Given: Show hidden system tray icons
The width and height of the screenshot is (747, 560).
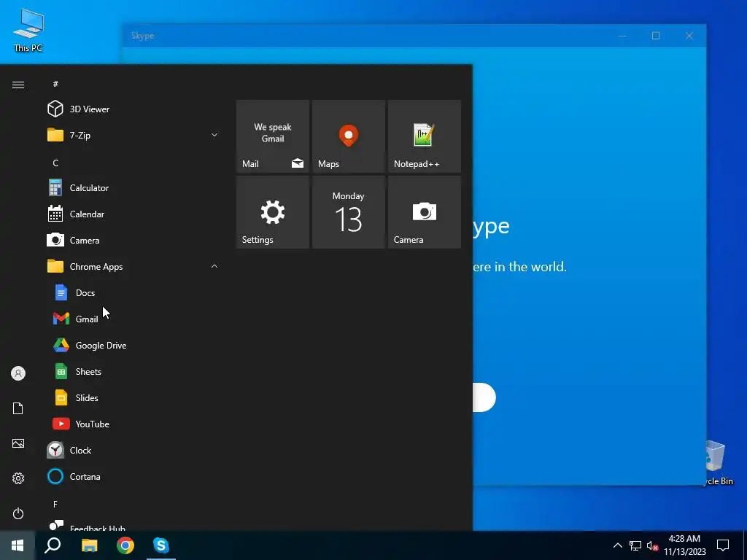Looking at the screenshot, I should coord(617,545).
